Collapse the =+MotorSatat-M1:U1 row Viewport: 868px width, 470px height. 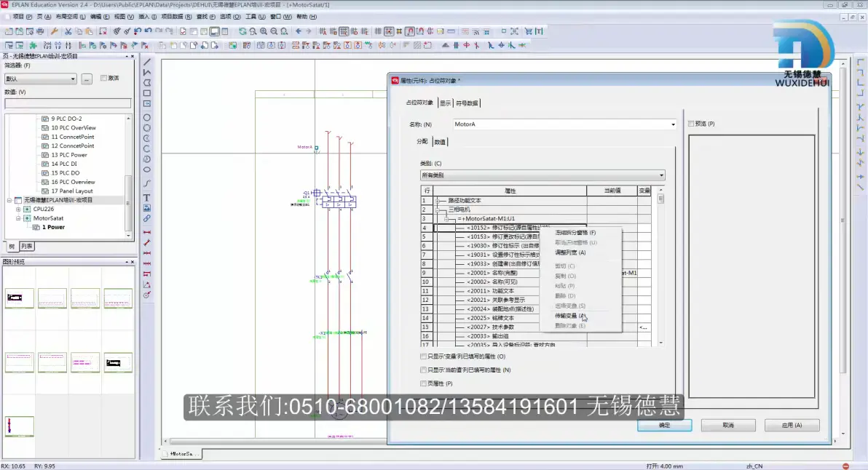tap(446, 219)
